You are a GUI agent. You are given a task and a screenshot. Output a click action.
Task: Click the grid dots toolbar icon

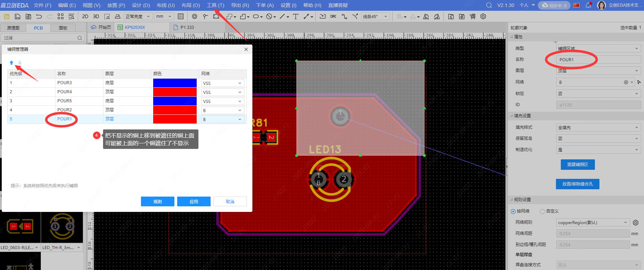pyautogui.click(x=181, y=16)
